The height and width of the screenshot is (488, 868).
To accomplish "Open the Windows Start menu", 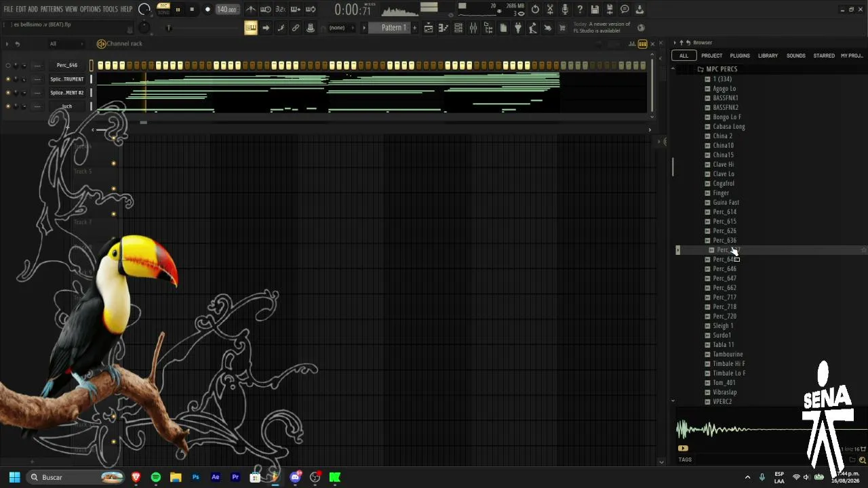I will pos(14,477).
